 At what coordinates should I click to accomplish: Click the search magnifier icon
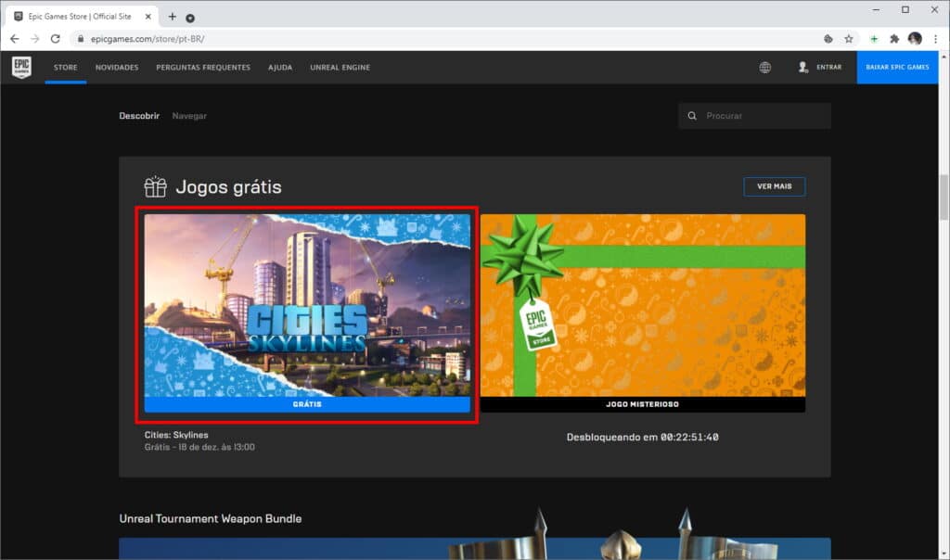coord(692,116)
